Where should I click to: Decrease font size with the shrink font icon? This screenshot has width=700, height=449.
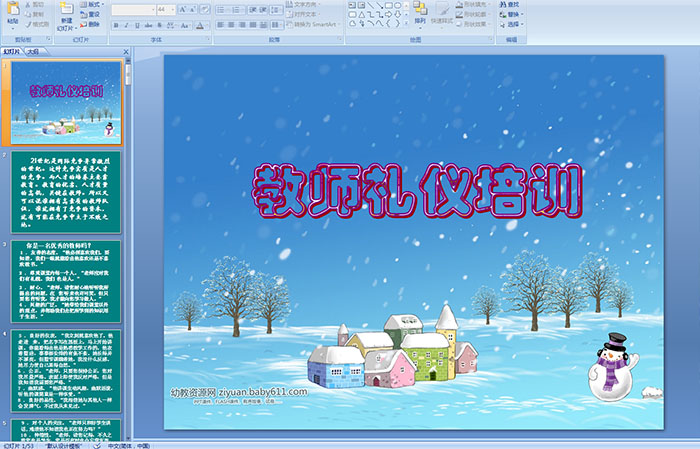(193, 9)
